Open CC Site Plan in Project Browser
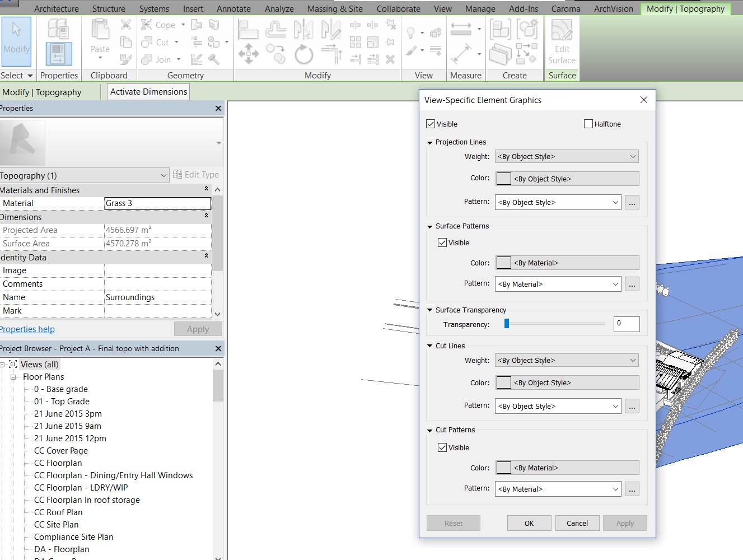This screenshot has height=560, width=743. [x=56, y=525]
